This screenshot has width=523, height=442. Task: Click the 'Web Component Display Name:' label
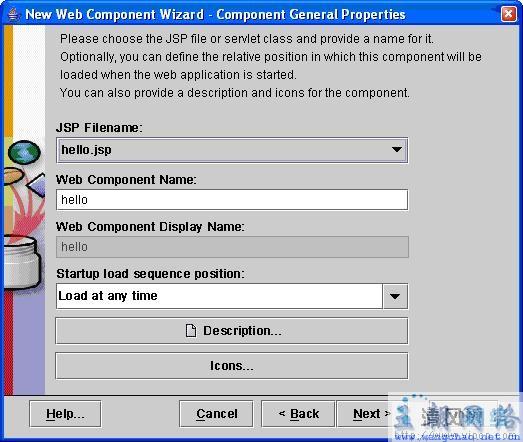(x=150, y=227)
